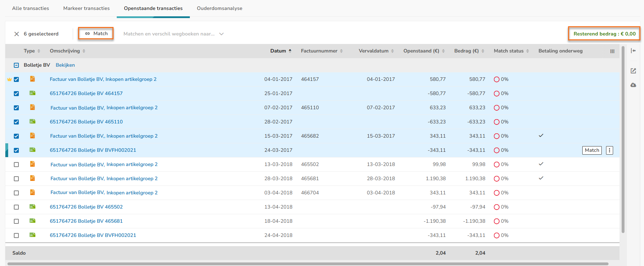Select the Openstaande transacties tab
This screenshot has height=266, width=644.
pos(153,8)
